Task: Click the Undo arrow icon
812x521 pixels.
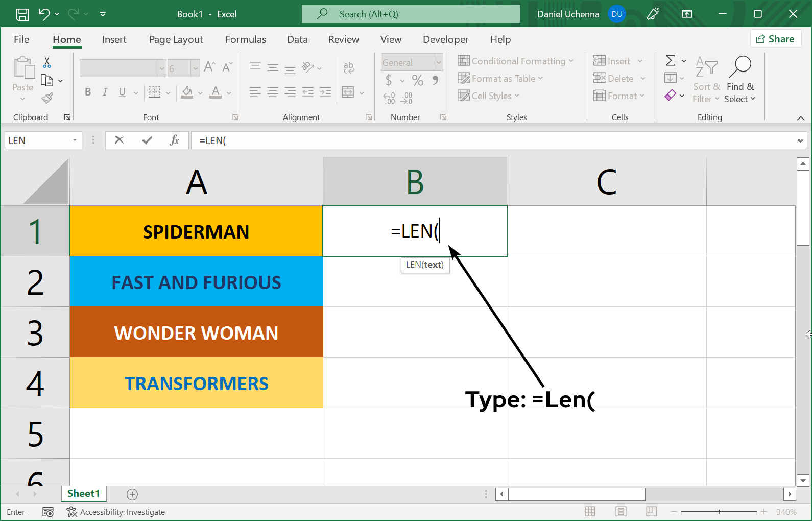Action: click(x=44, y=14)
